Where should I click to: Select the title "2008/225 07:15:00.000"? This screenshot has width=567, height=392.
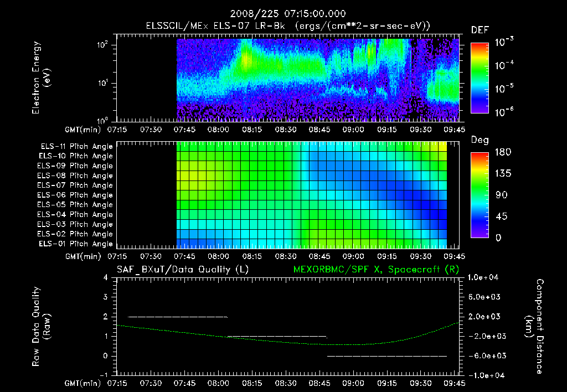pos(288,14)
